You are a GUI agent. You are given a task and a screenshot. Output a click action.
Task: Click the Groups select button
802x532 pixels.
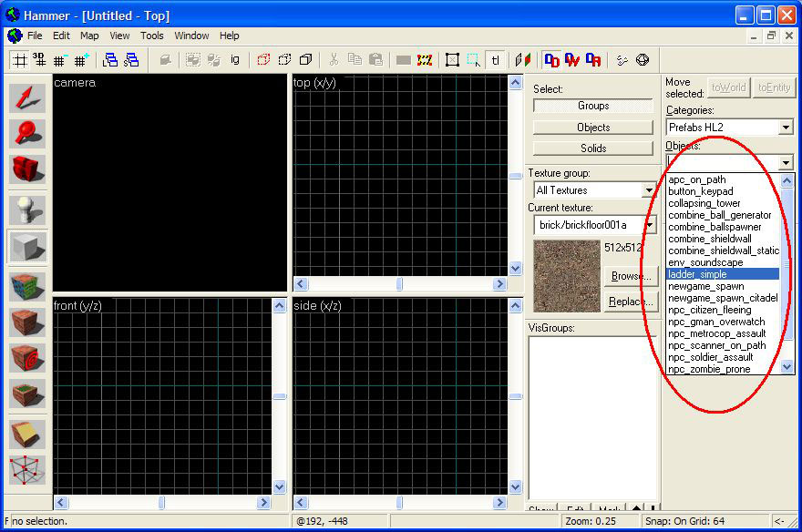click(593, 106)
